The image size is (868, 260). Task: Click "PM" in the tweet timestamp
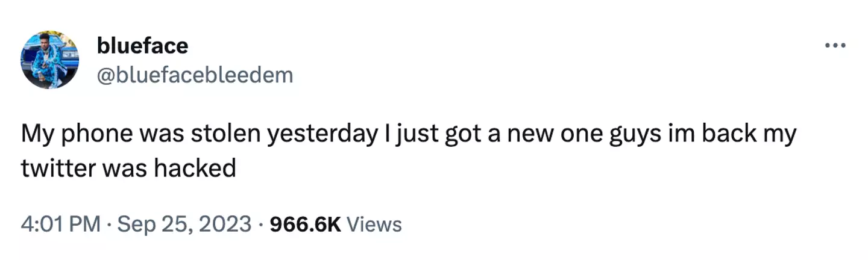pos(86,224)
